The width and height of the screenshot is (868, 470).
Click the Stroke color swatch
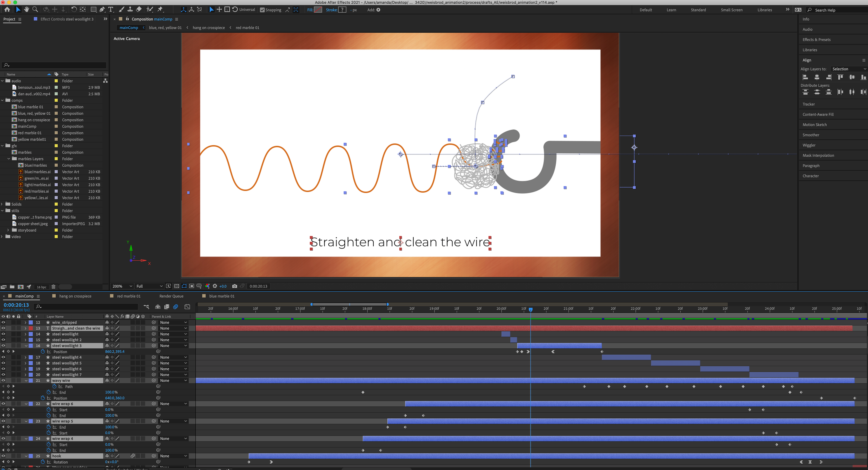click(x=342, y=10)
